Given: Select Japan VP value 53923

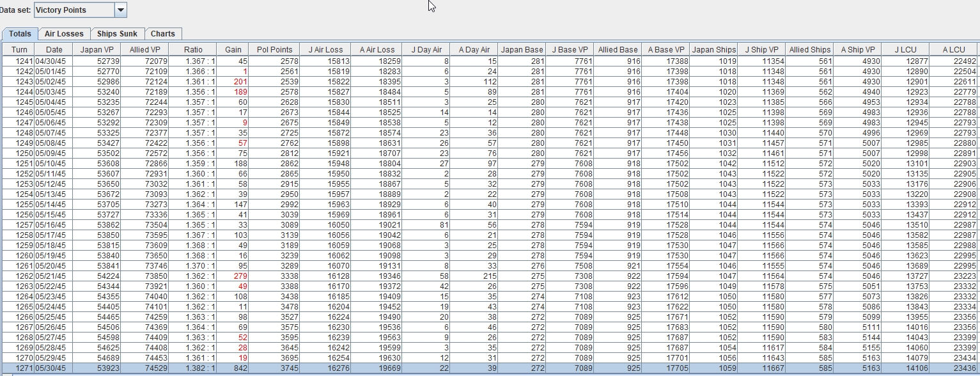Looking at the screenshot, I should pos(97,368).
